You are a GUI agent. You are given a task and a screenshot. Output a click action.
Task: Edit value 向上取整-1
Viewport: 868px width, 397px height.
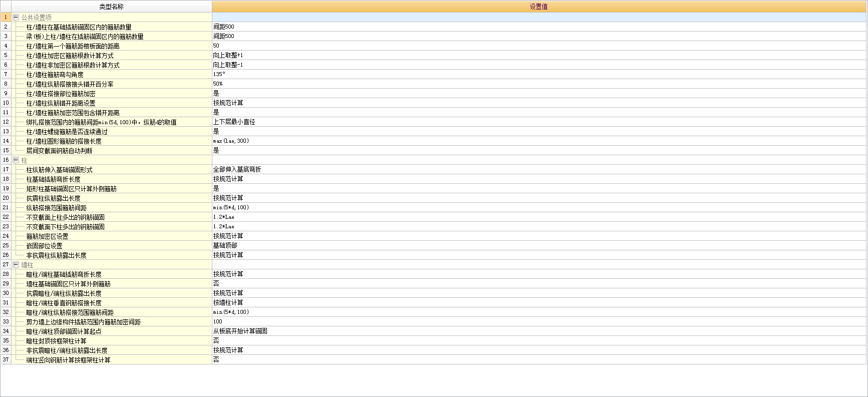539,65
